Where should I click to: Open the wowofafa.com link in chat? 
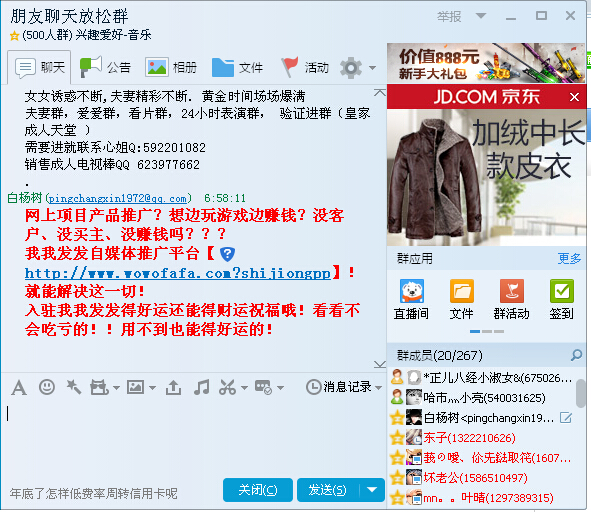(178, 273)
